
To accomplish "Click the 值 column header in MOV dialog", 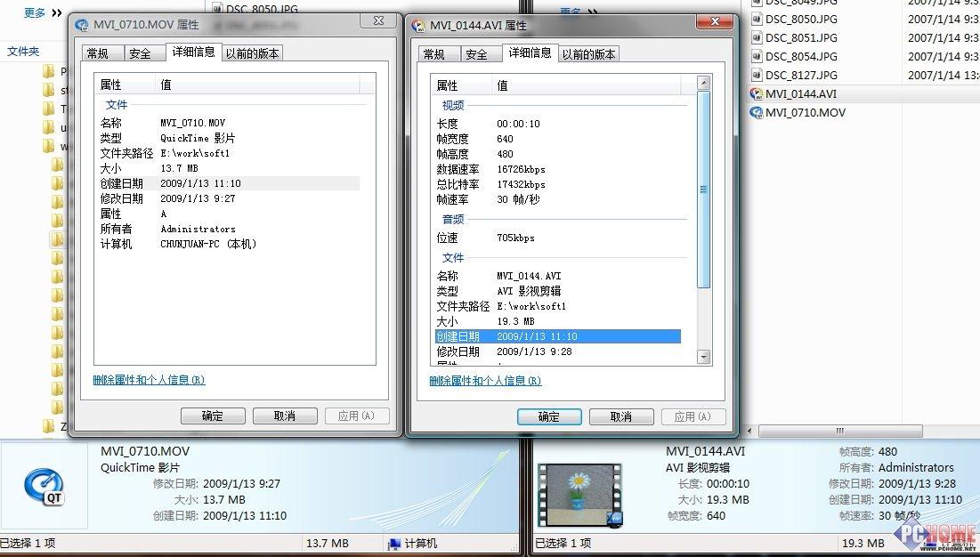I will [257, 85].
